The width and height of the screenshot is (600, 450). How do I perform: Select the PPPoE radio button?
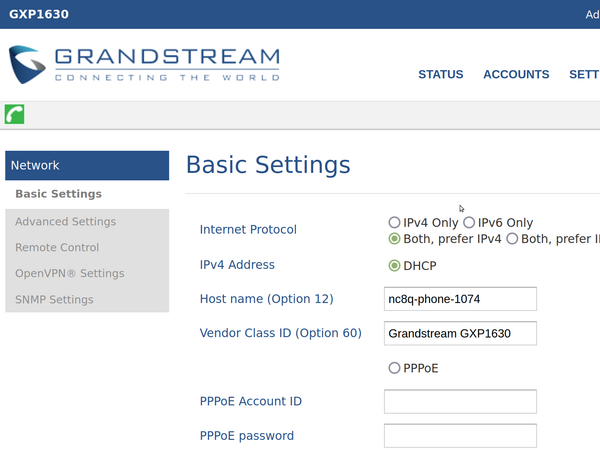click(x=394, y=368)
